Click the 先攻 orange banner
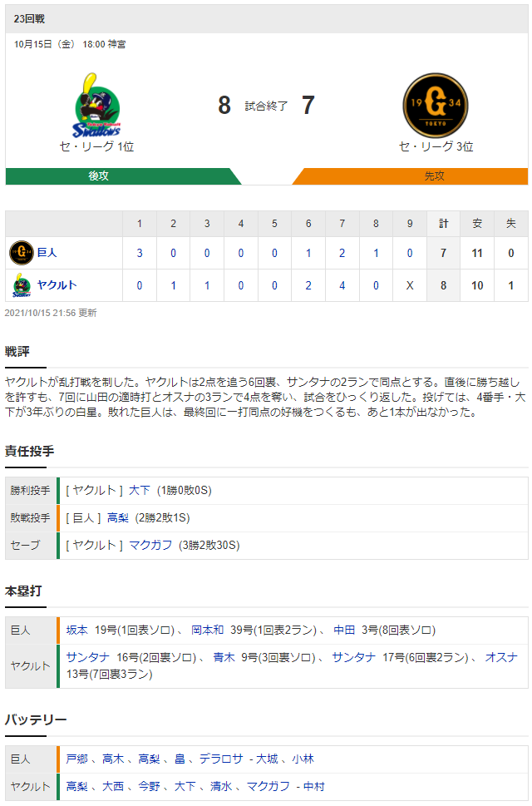The height and width of the screenshot is (806, 532). 410,176
